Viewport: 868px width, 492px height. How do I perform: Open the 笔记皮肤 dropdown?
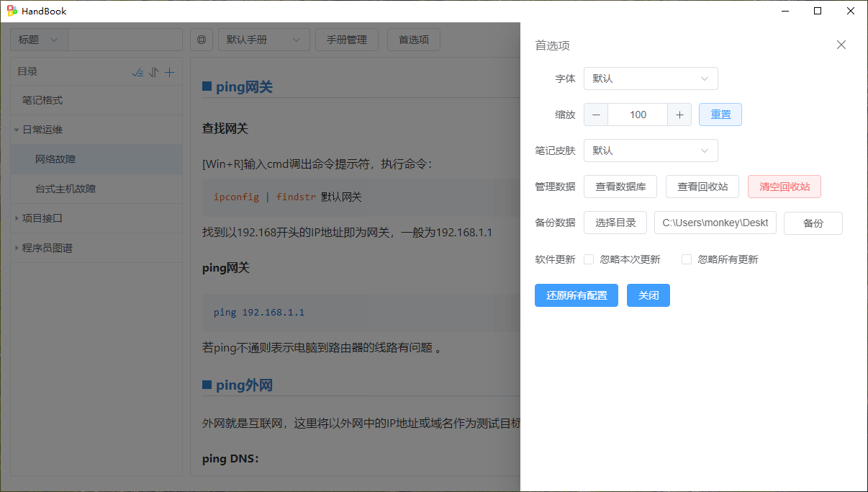pyautogui.click(x=651, y=151)
